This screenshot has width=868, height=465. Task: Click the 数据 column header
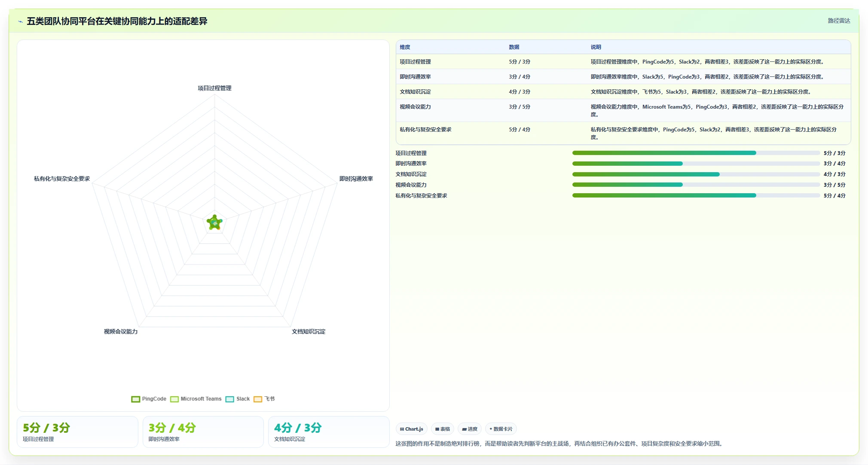pyautogui.click(x=514, y=47)
